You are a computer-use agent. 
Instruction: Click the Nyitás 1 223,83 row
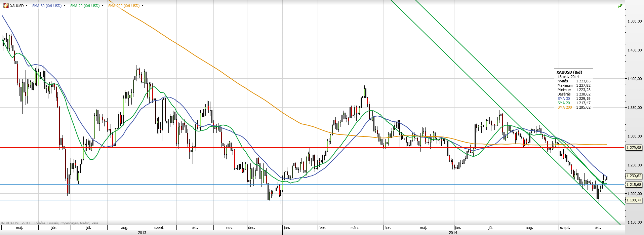pos(574,81)
